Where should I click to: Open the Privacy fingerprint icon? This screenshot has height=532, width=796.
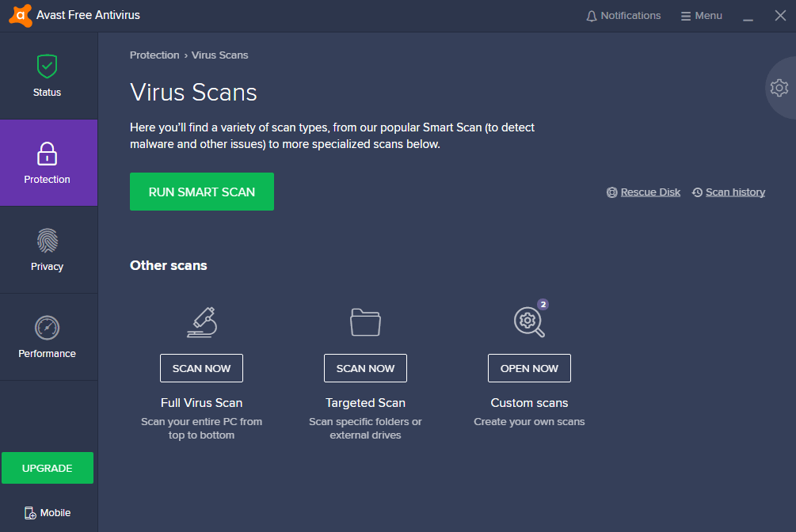48,241
